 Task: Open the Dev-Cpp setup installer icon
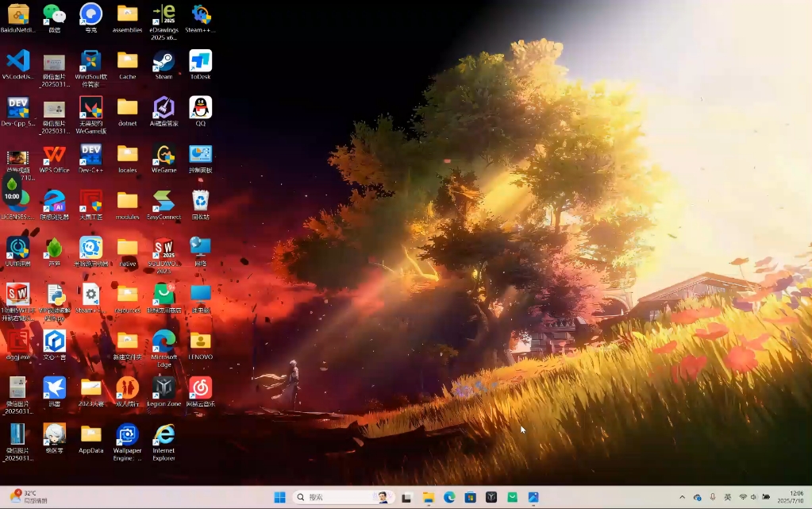coord(18,108)
